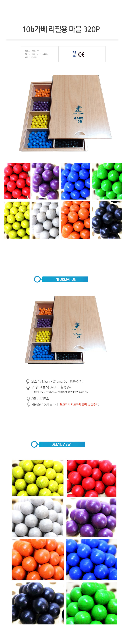
Task: Click the circle icon on DETAIL VIEW banner
Action: (35, 444)
